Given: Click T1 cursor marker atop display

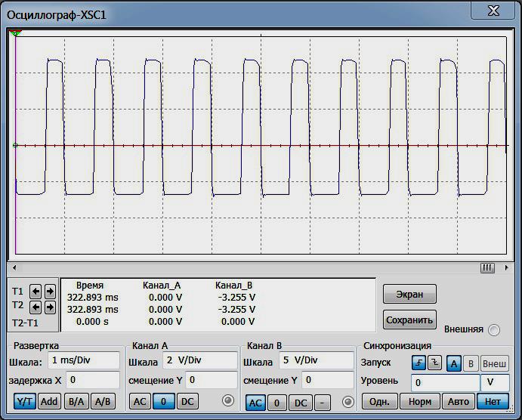Looking at the screenshot, I should point(15,32).
